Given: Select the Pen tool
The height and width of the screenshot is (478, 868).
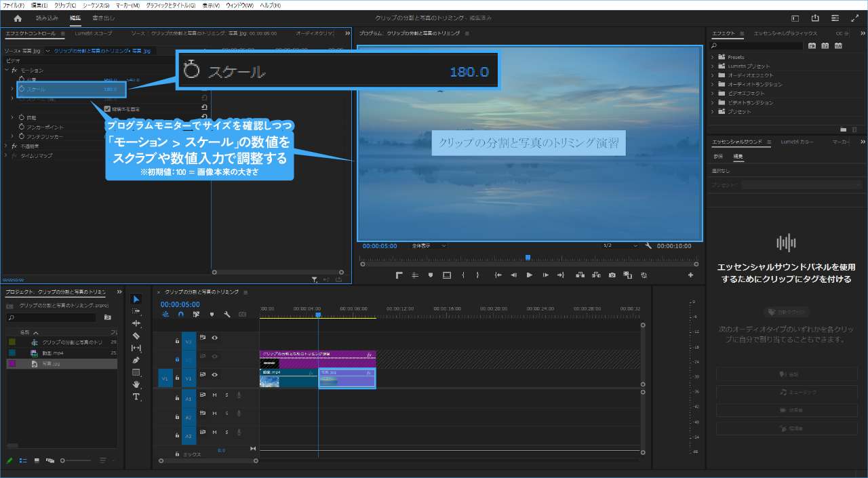Looking at the screenshot, I should 136,360.
